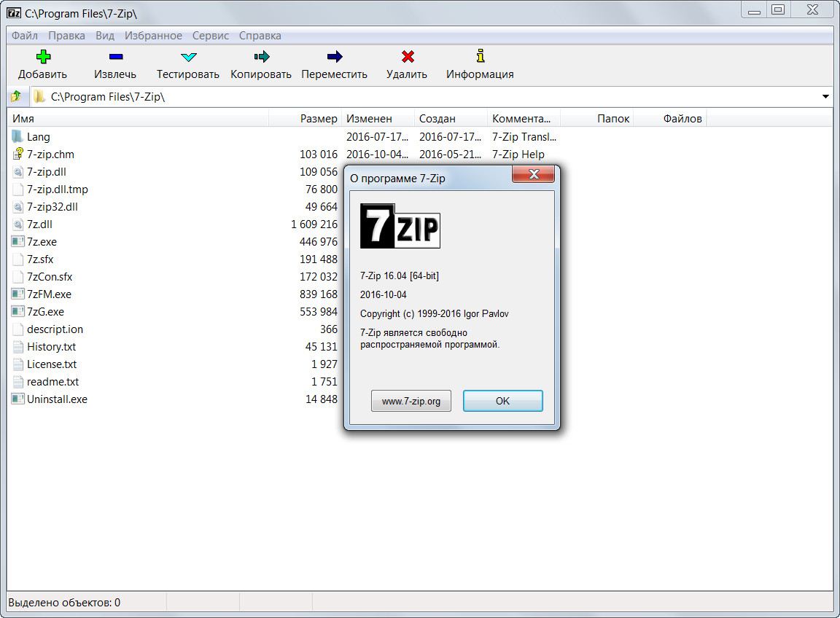This screenshot has height=618, width=840.
Task: Open the Избранное menu
Action: click(153, 35)
